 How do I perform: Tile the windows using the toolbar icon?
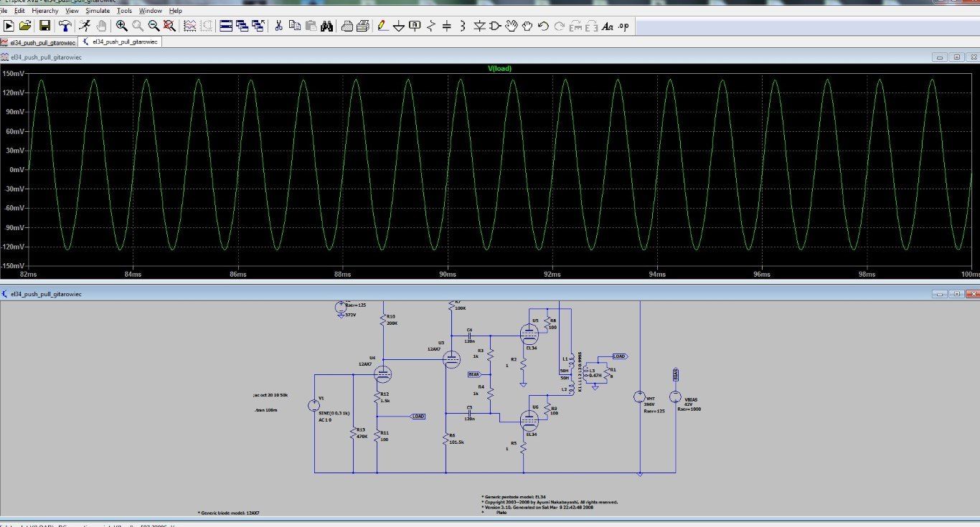226,26
